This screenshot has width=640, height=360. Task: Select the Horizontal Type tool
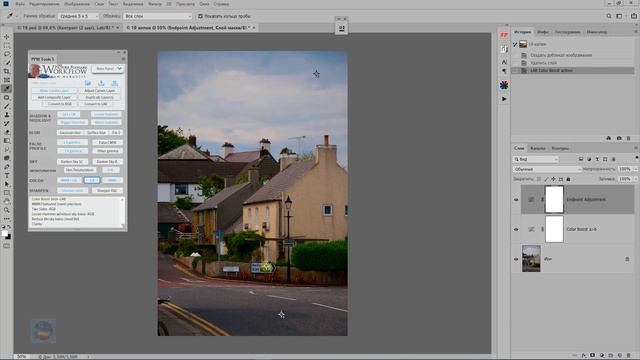[7, 176]
